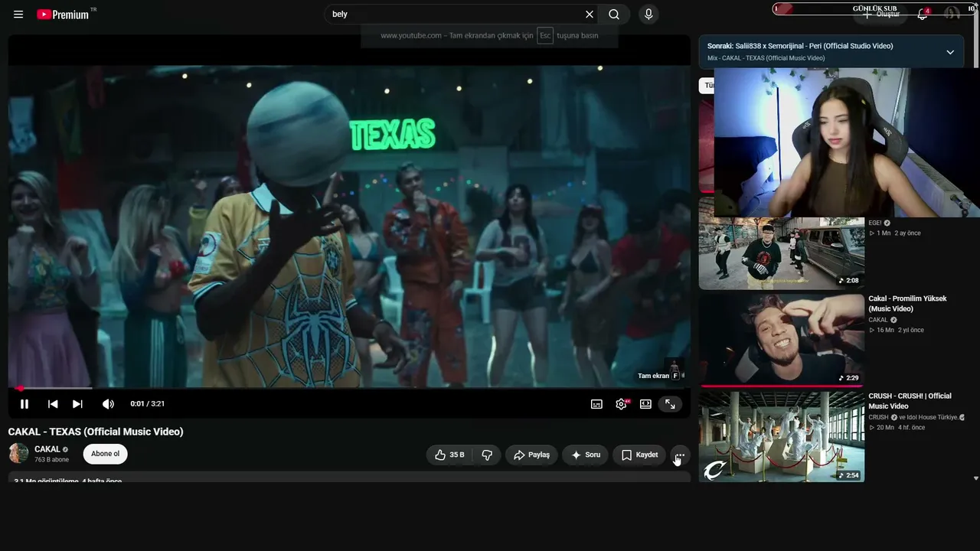Open the CAKAL channel avatar
The width and height of the screenshot is (980, 551).
coord(18,454)
